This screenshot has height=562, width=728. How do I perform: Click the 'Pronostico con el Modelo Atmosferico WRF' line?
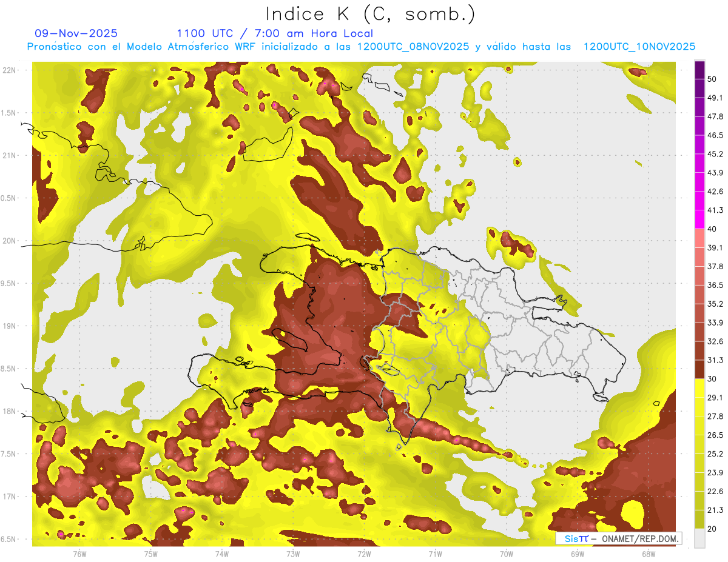[x=361, y=47]
